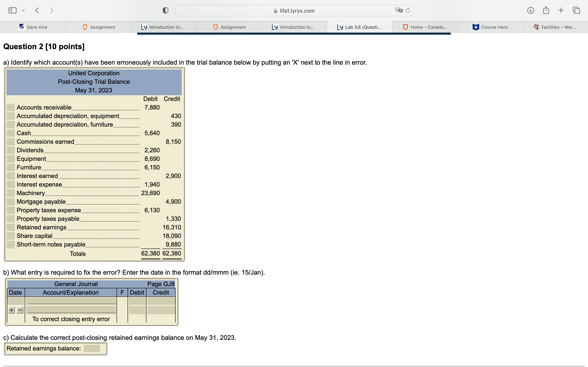Switch to Home - Canada tab

tap(425, 27)
